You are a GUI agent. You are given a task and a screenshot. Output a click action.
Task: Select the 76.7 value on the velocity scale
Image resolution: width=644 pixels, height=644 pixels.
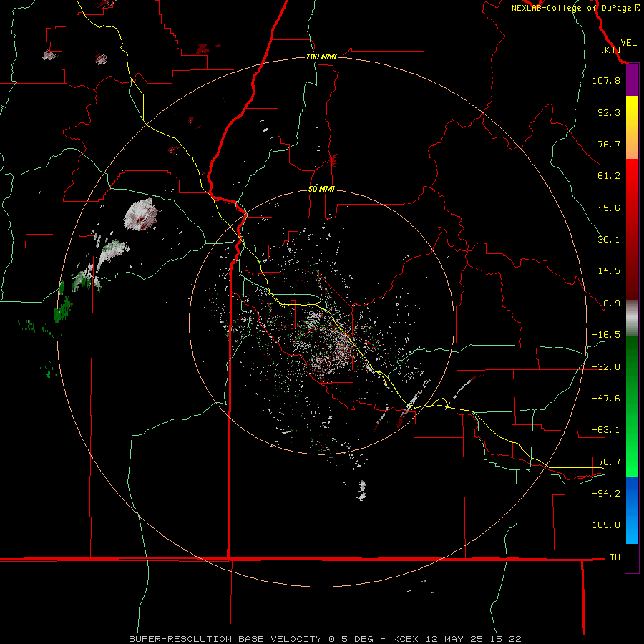pos(609,144)
